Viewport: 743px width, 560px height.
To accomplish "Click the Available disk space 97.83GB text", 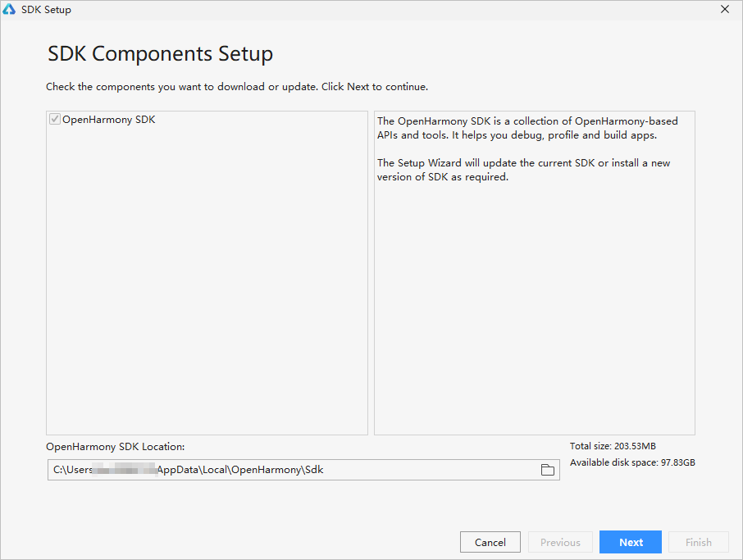I will 632,462.
